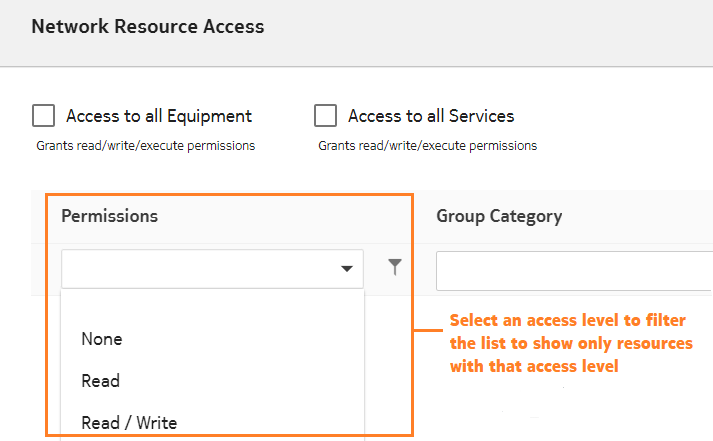The image size is (713, 441).
Task: Click the orange connector line beside the dropdown
Action: point(430,331)
